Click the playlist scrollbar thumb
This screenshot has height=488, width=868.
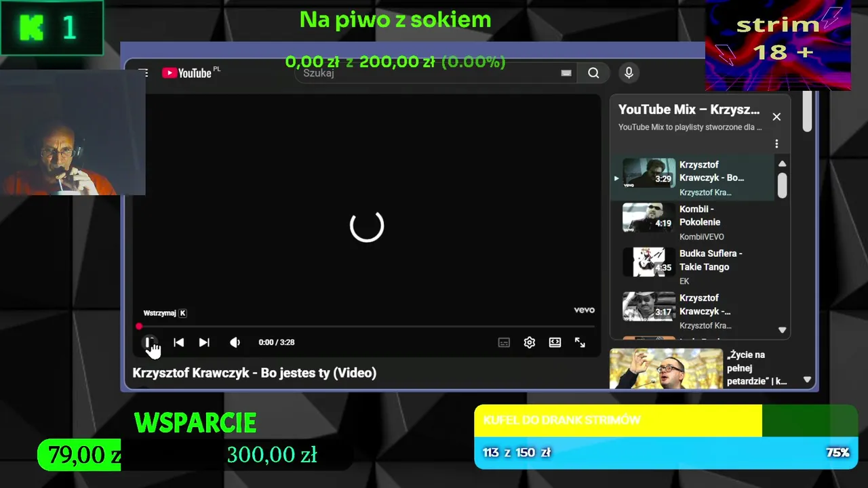pyautogui.click(x=782, y=185)
